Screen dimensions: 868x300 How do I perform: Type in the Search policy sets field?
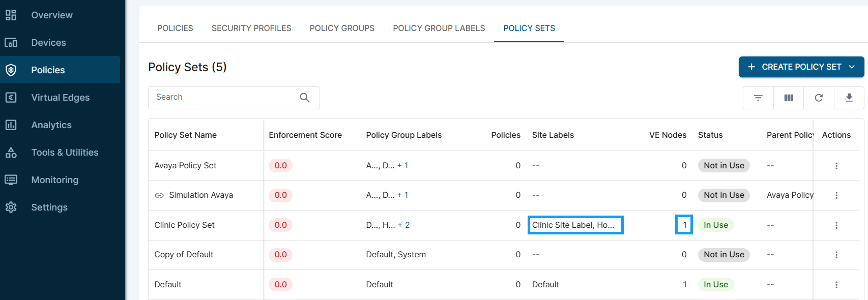coord(224,98)
